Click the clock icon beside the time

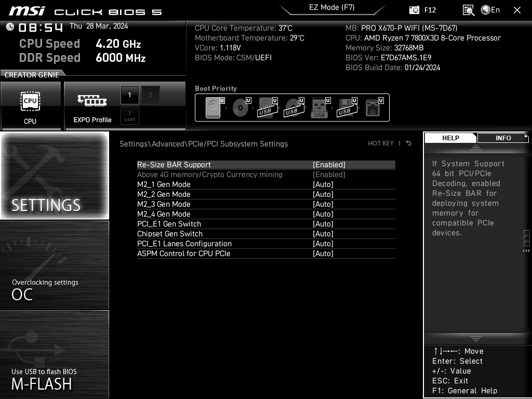click(10, 27)
